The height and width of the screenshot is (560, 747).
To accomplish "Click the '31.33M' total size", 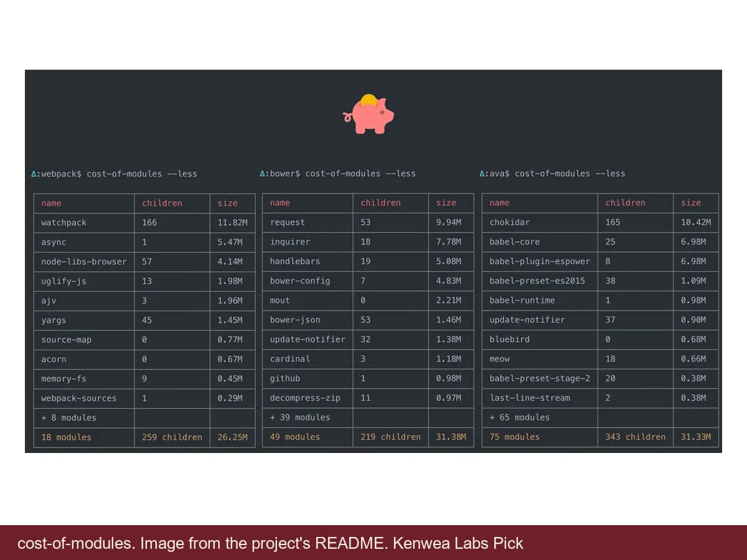I will [x=696, y=437].
